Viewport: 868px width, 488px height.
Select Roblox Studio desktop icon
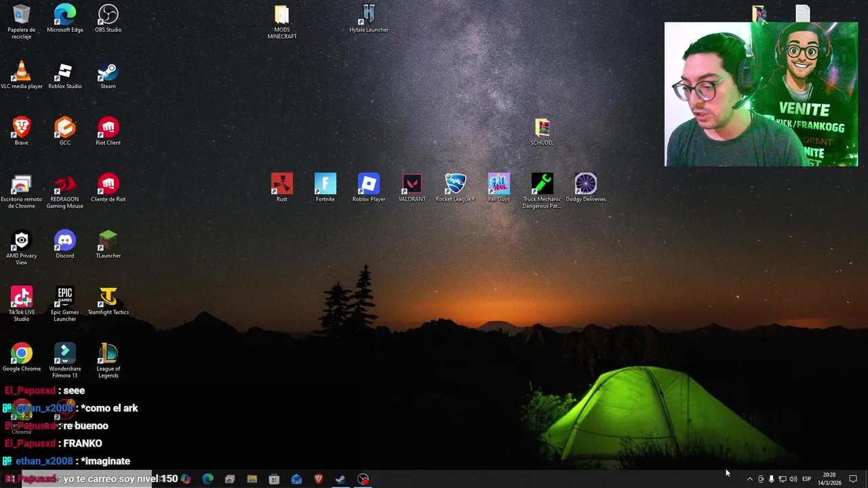[65, 75]
